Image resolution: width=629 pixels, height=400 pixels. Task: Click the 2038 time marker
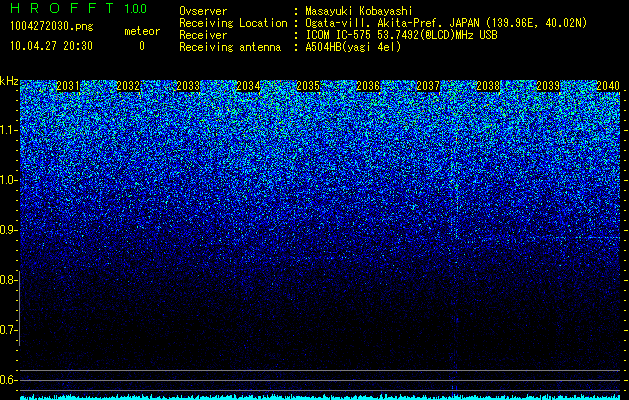coord(488,86)
